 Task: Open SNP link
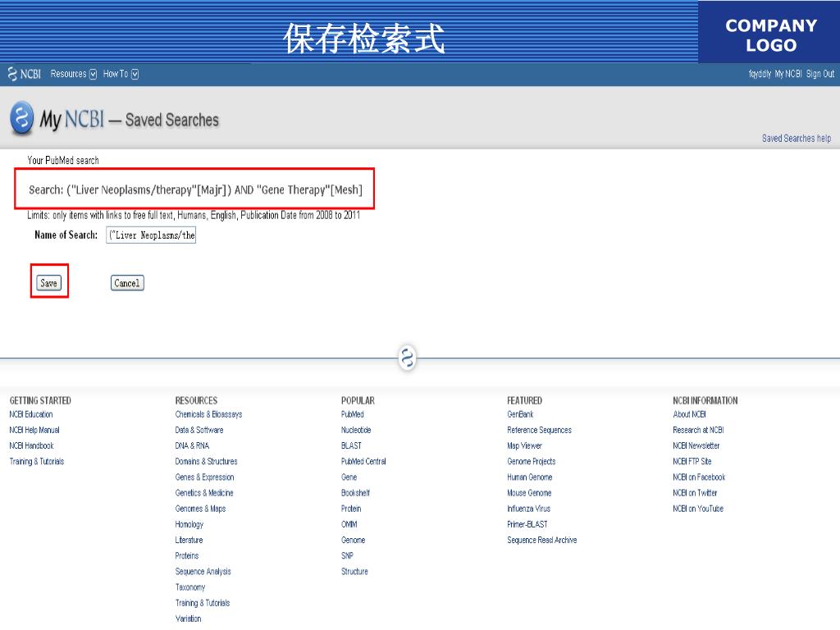click(348, 555)
